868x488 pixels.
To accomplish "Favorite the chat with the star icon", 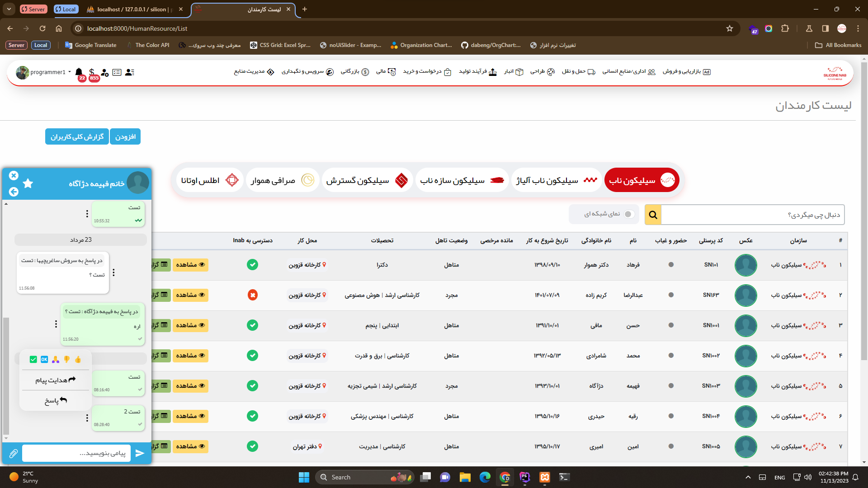I will tap(28, 183).
